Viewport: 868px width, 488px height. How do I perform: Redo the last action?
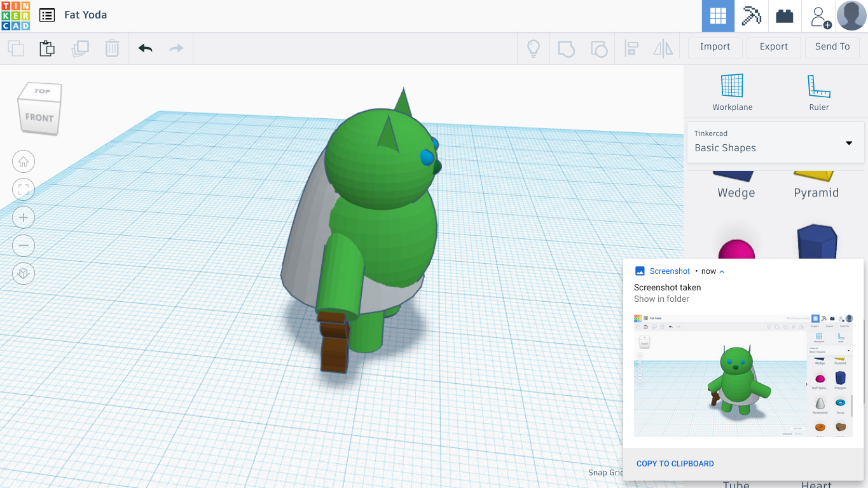pyautogui.click(x=176, y=48)
